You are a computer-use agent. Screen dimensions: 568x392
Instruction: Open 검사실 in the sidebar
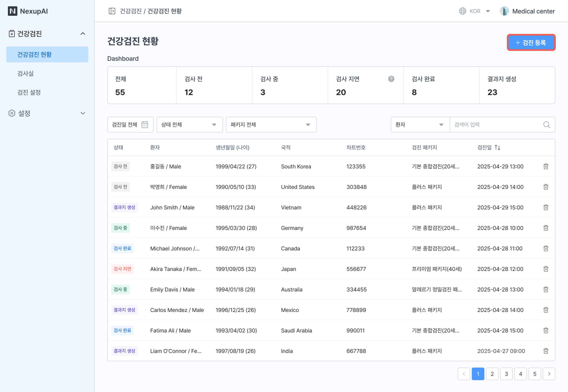point(26,73)
